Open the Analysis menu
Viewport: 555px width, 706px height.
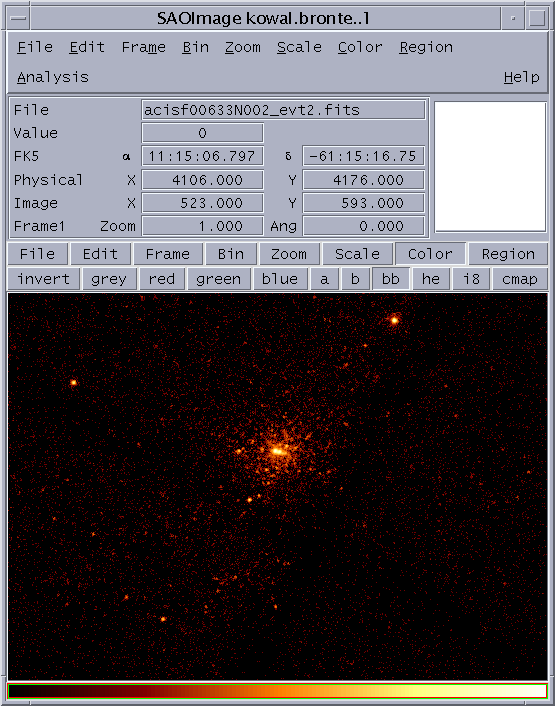[53, 77]
